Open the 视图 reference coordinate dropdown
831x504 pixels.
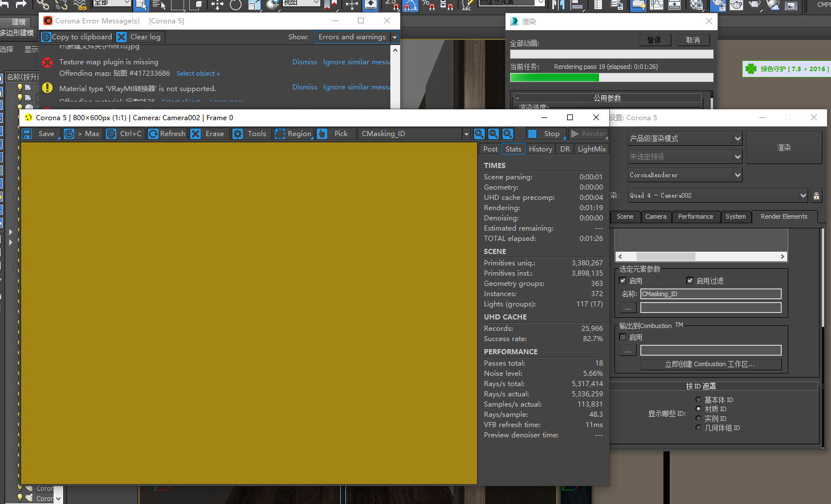pyautogui.click(x=301, y=3)
